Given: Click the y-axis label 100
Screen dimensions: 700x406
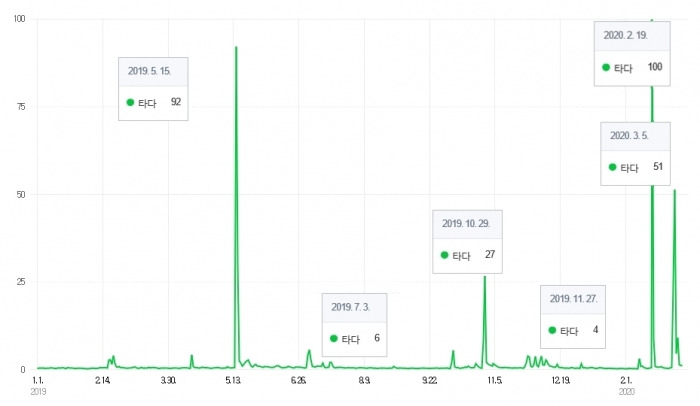Looking at the screenshot, I should click(x=19, y=19).
